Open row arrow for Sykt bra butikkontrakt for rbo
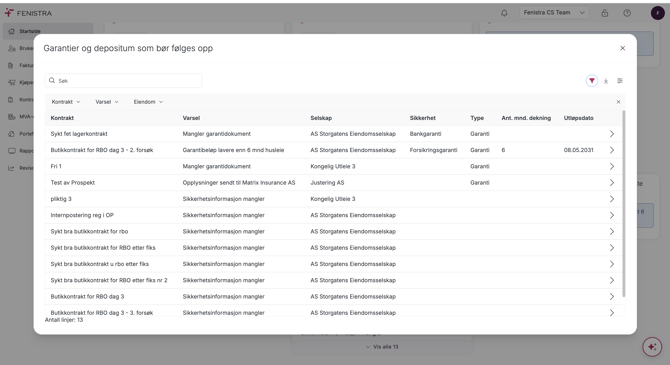 (612, 231)
